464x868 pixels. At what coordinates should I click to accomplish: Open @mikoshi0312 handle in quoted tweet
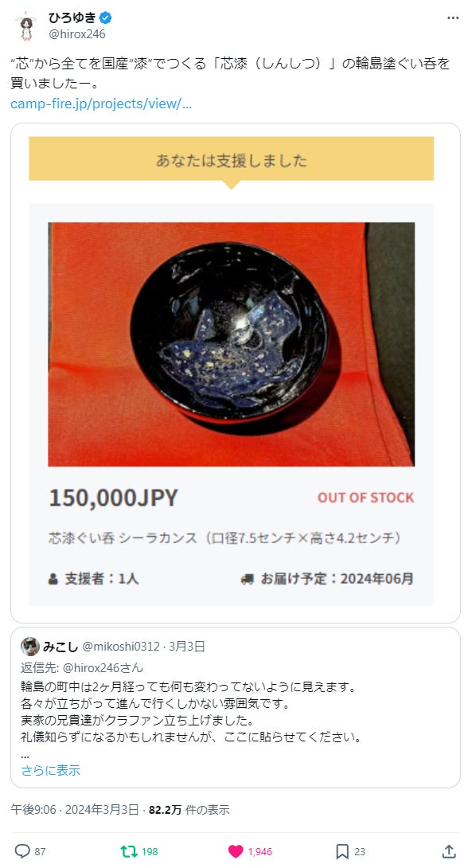(120, 646)
